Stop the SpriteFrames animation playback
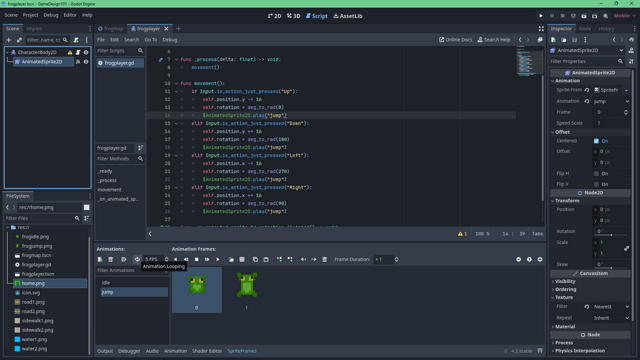This screenshot has height=360, width=640. pos(197,260)
